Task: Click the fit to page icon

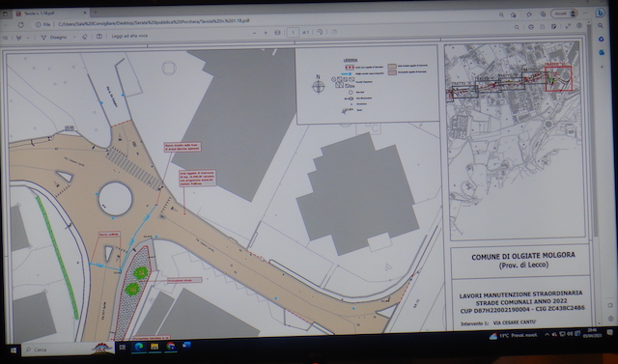Action: [x=277, y=33]
